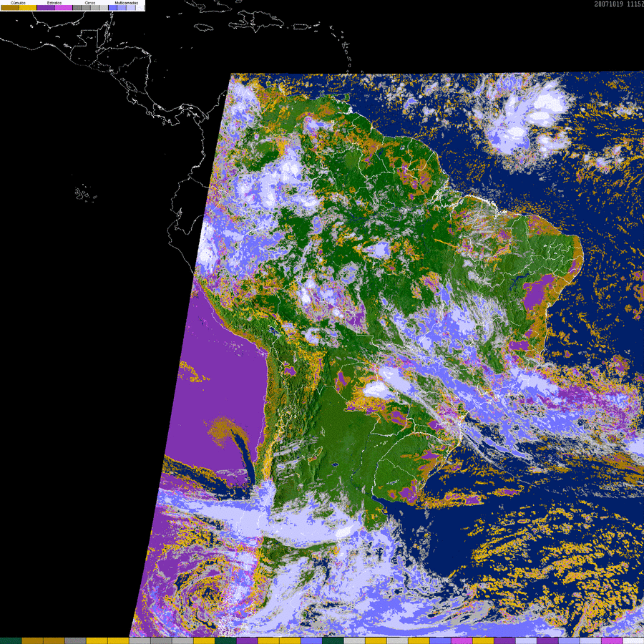
Task: Choose the white Multicamadas legend swatch
Action: tap(140, 7)
